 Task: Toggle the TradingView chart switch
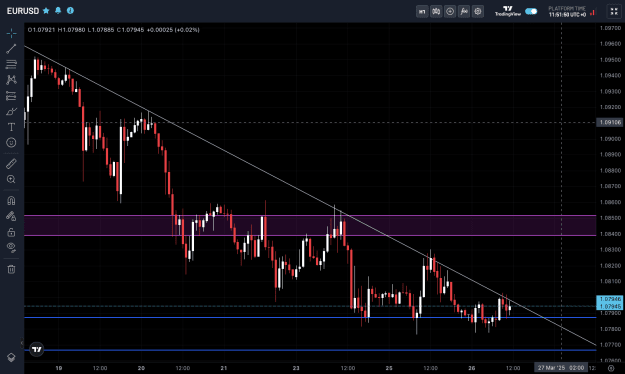point(531,11)
